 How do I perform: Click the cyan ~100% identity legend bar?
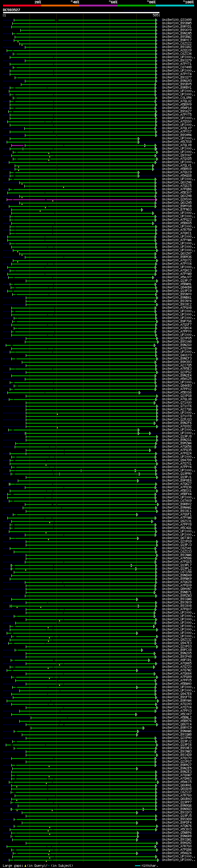click(x=175, y=6)
